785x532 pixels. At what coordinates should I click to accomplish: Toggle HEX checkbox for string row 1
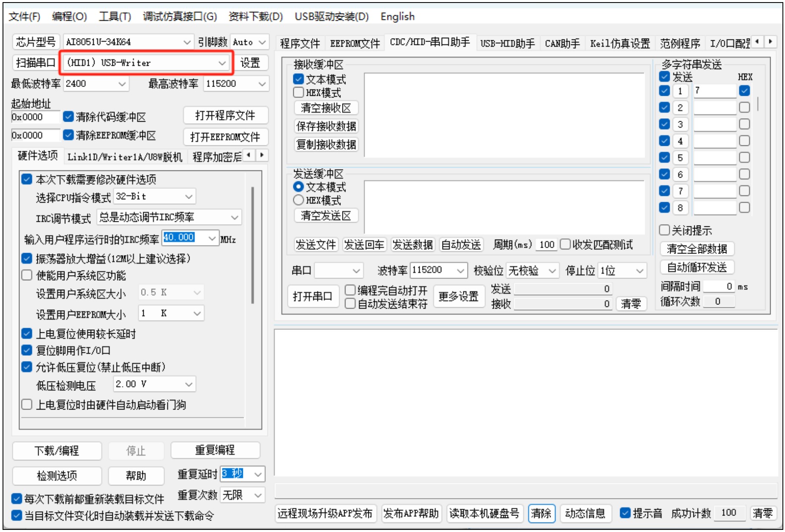tap(744, 91)
